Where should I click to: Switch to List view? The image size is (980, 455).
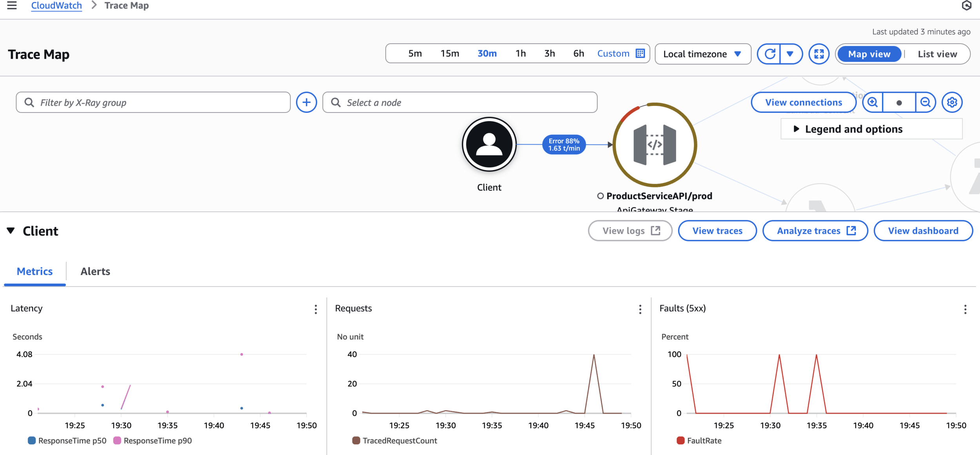pos(937,54)
